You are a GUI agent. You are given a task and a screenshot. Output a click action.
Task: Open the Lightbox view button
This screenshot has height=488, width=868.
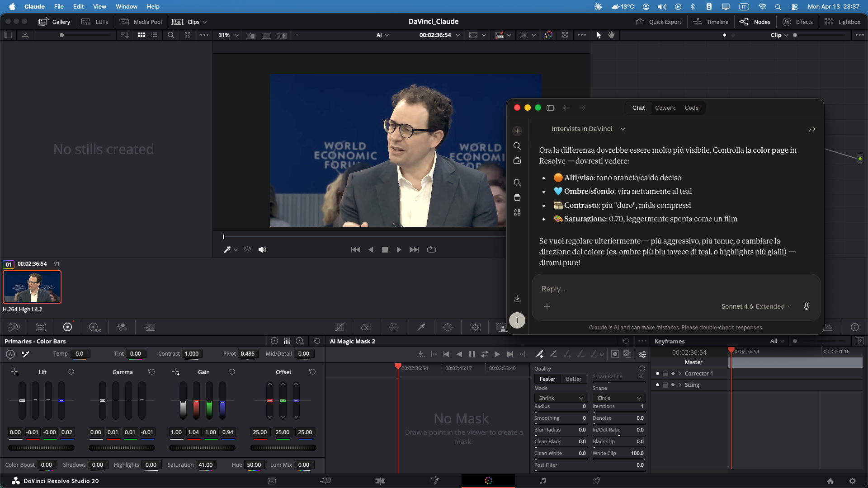coord(843,22)
